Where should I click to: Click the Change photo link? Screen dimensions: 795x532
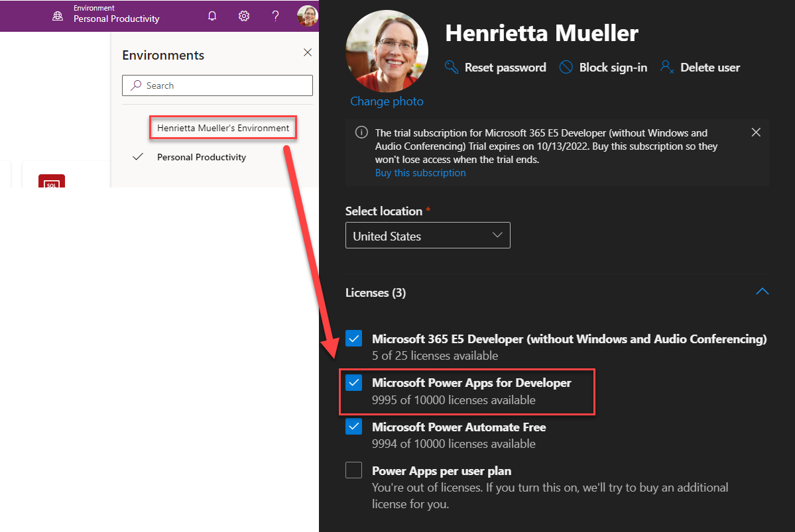[x=387, y=101]
